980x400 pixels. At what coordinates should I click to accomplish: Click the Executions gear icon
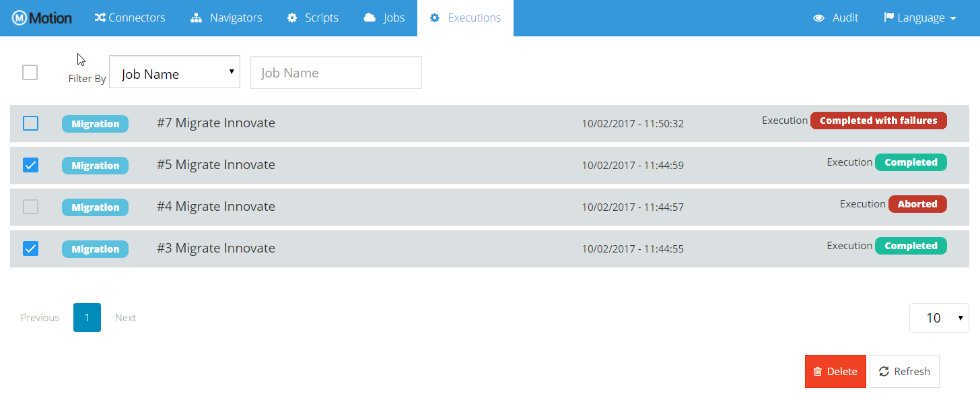tap(435, 18)
